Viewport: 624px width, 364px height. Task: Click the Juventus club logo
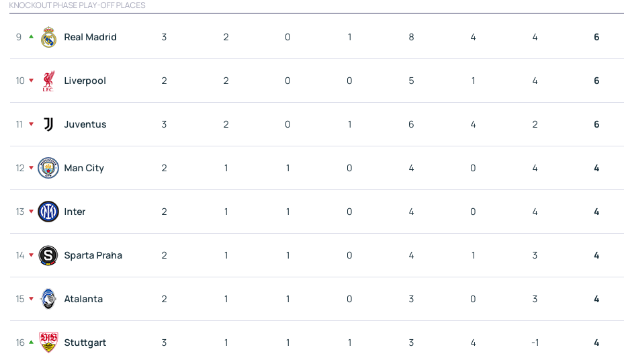(x=48, y=124)
